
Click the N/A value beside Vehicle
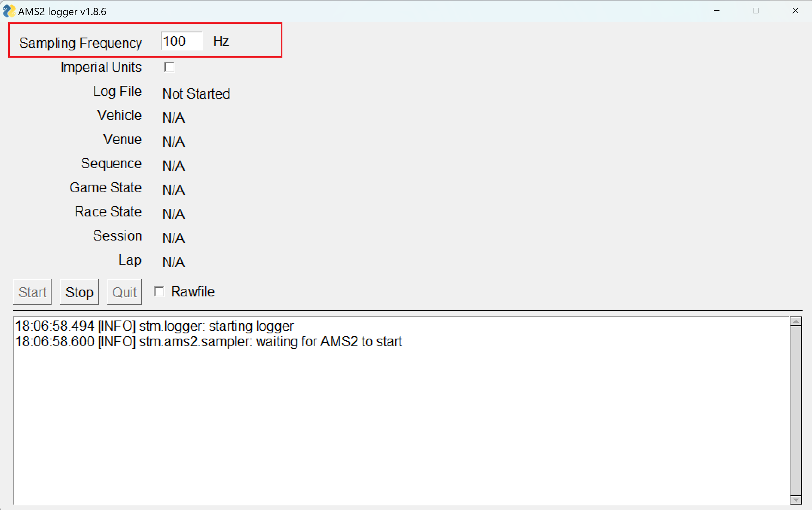(174, 118)
